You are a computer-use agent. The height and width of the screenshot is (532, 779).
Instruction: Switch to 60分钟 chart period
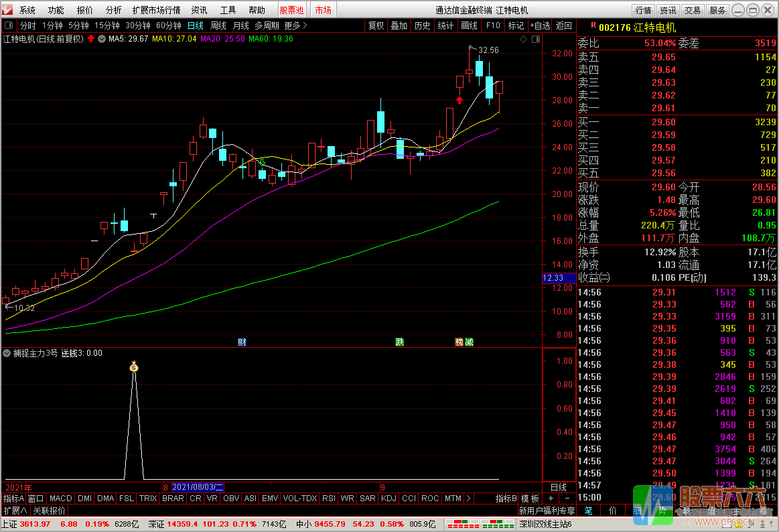[168, 25]
